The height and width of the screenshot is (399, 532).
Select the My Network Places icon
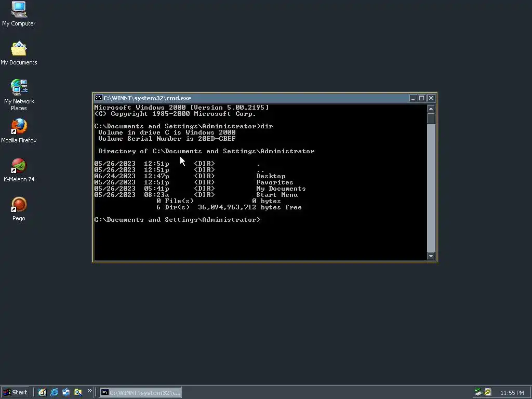tap(19, 95)
